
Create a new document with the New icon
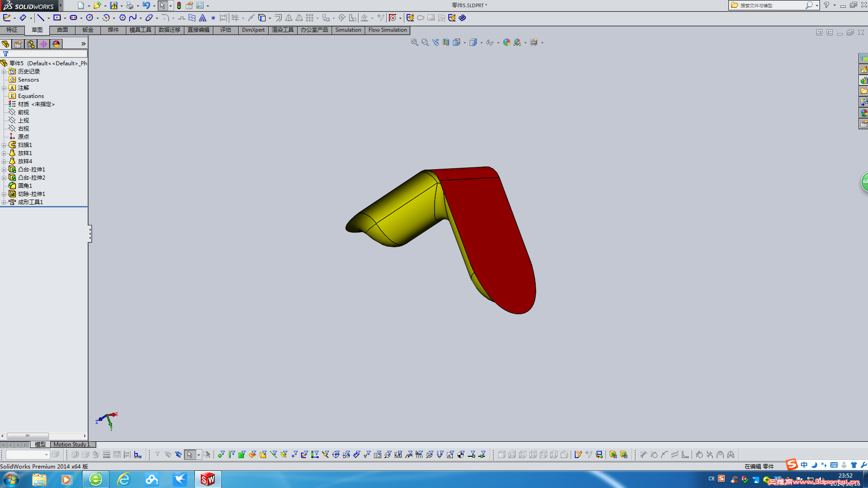pyautogui.click(x=80, y=5)
